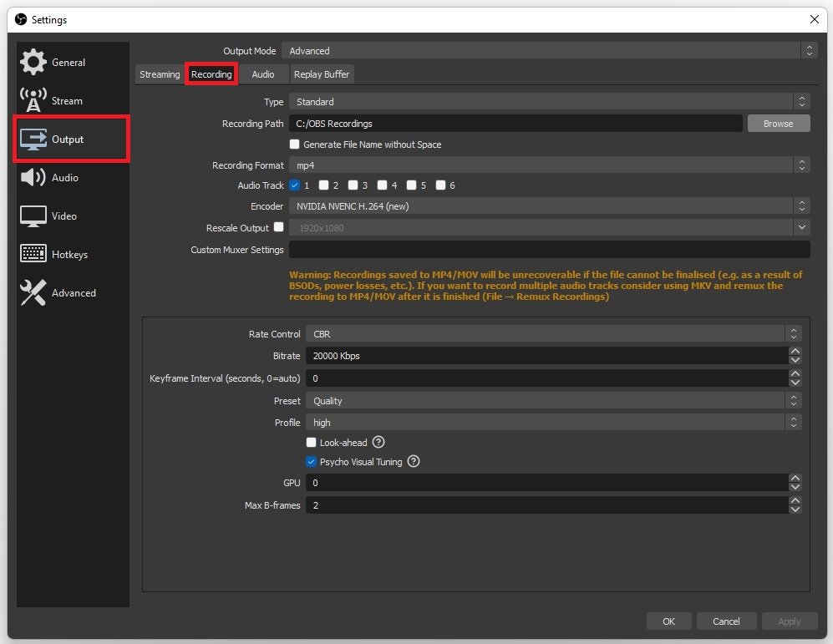Enable audio track 2 checkbox
Screen dimensions: 833x644
point(324,185)
